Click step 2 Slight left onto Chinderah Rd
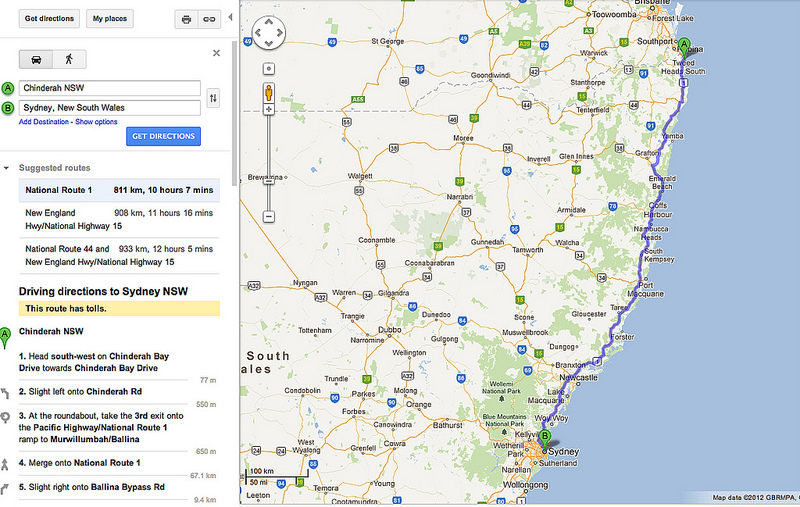The height and width of the screenshot is (507, 800). [x=81, y=392]
